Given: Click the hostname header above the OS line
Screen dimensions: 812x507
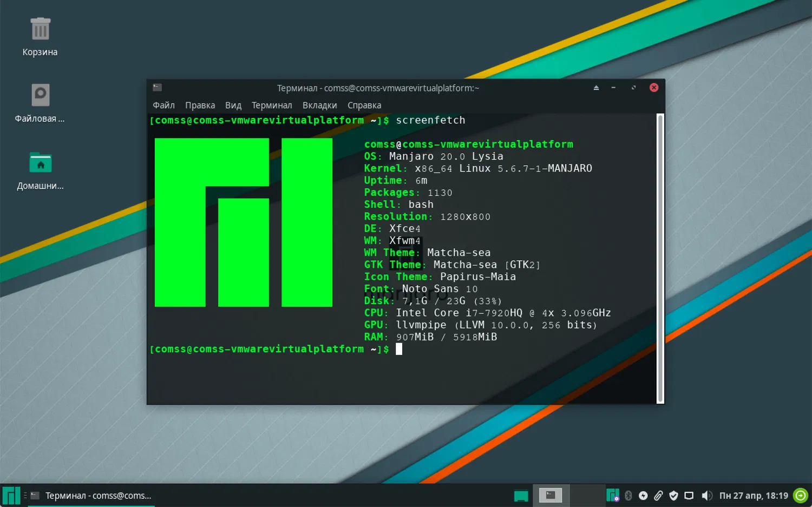Looking at the screenshot, I should pyautogui.click(x=469, y=144).
